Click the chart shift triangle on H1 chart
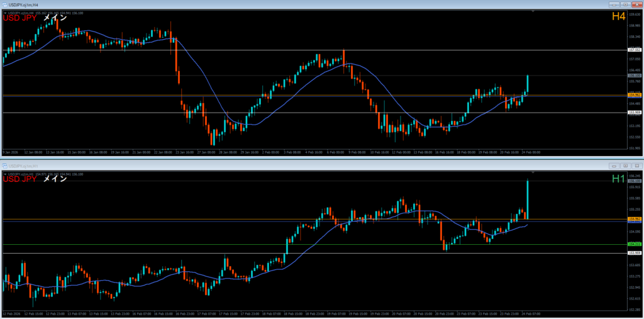This screenshot has height=319, width=644. point(533,172)
